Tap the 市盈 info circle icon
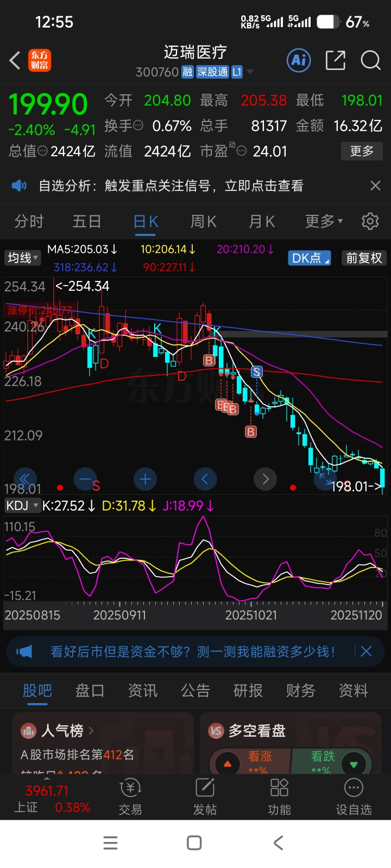 tap(242, 151)
